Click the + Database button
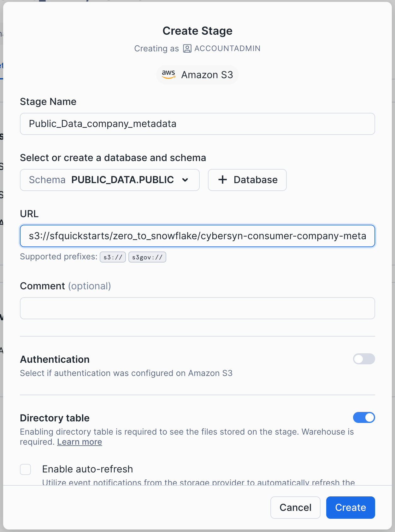 point(247,180)
